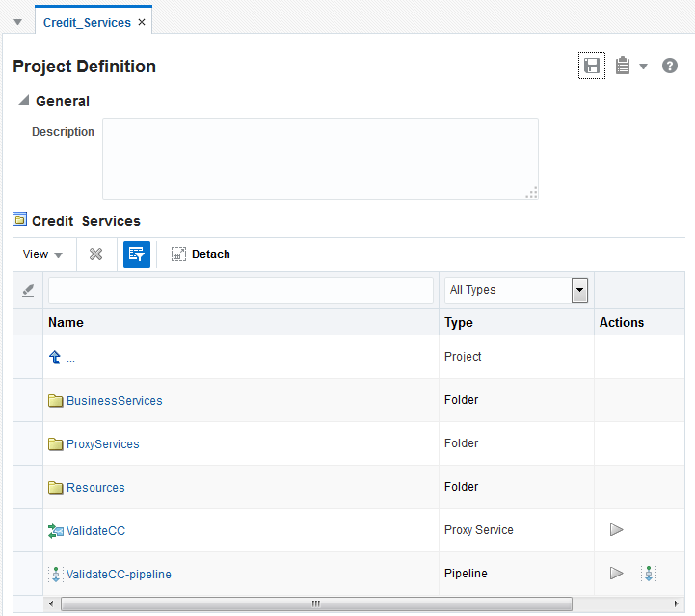The height and width of the screenshot is (616, 695).
Task: Open the dropdown arrow beside the clipboard icon
Action: [x=643, y=67]
